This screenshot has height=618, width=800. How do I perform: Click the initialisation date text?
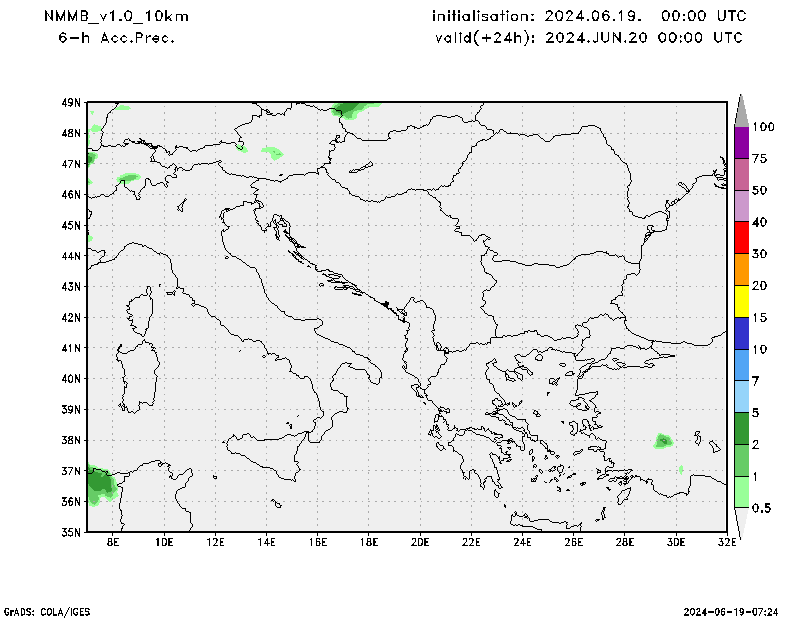(x=588, y=17)
